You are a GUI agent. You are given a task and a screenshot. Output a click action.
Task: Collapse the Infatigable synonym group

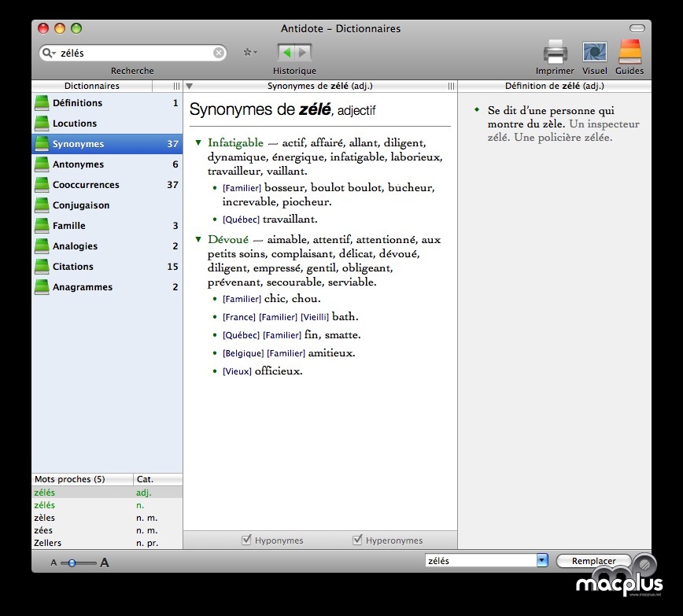tap(198, 142)
